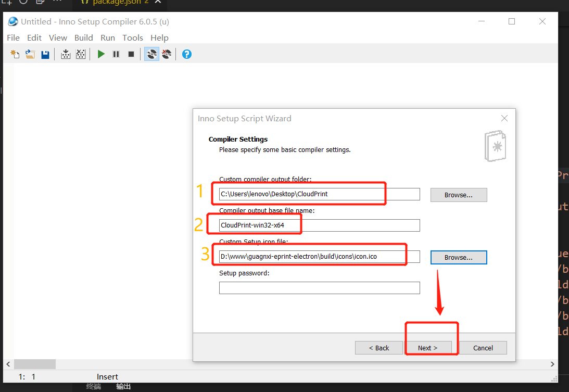
Task: Browse for the custom Setup icon file
Action: (459, 257)
